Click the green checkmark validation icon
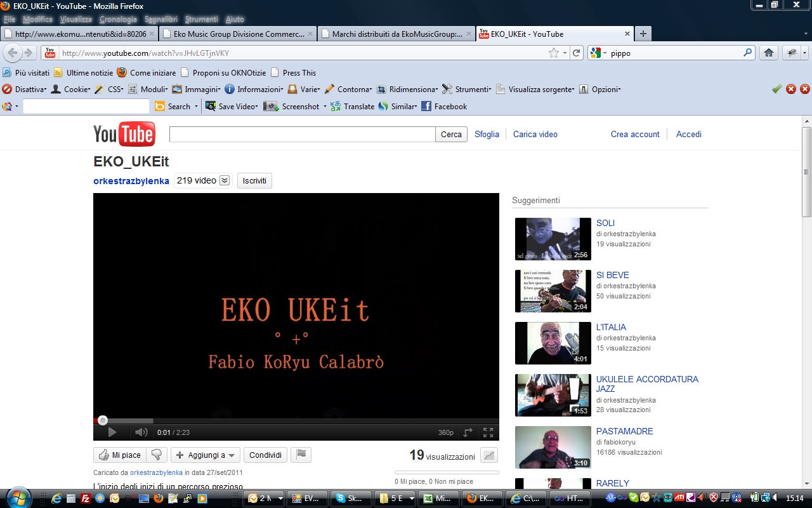 point(776,89)
